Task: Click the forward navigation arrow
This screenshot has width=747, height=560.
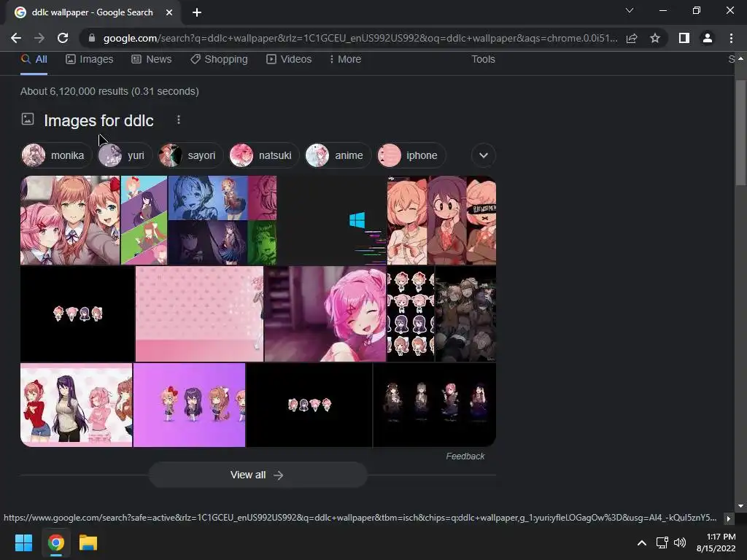Action: [39, 38]
